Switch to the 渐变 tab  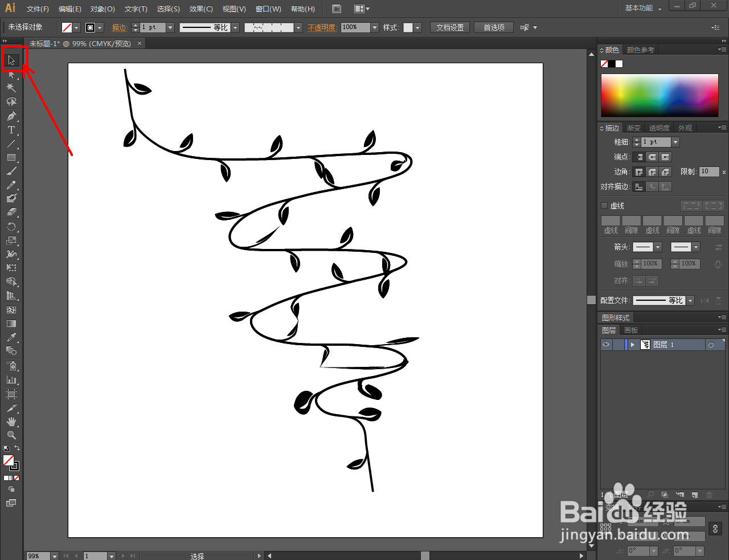point(634,128)
